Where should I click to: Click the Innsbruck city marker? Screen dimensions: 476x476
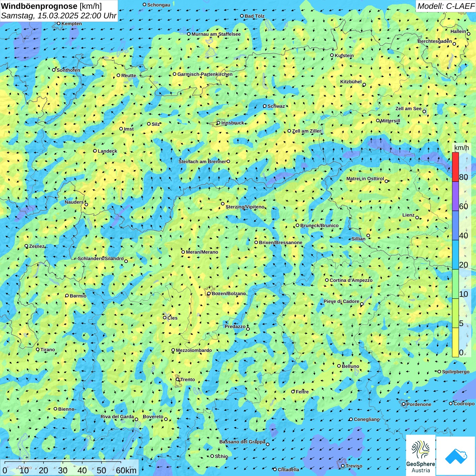point(219,123)
